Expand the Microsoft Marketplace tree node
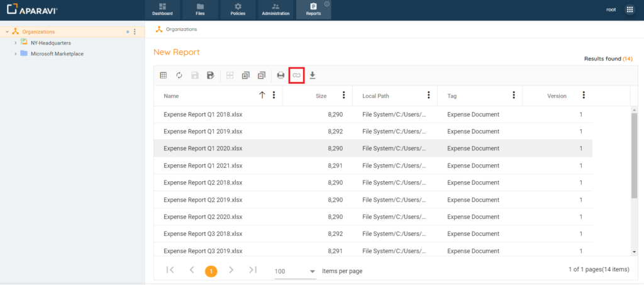 [15, 53]
